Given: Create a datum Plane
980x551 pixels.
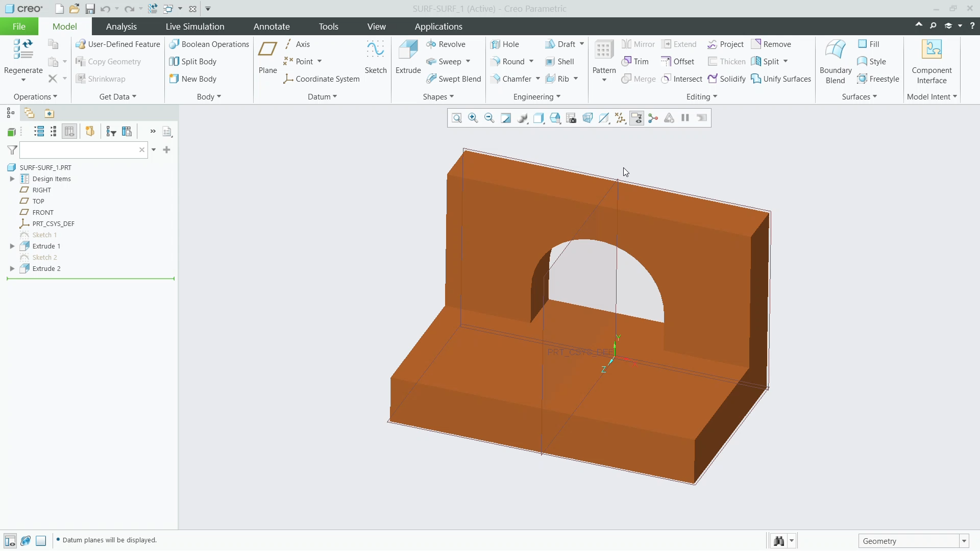Looking at the screenshot, I should [267, 57].
